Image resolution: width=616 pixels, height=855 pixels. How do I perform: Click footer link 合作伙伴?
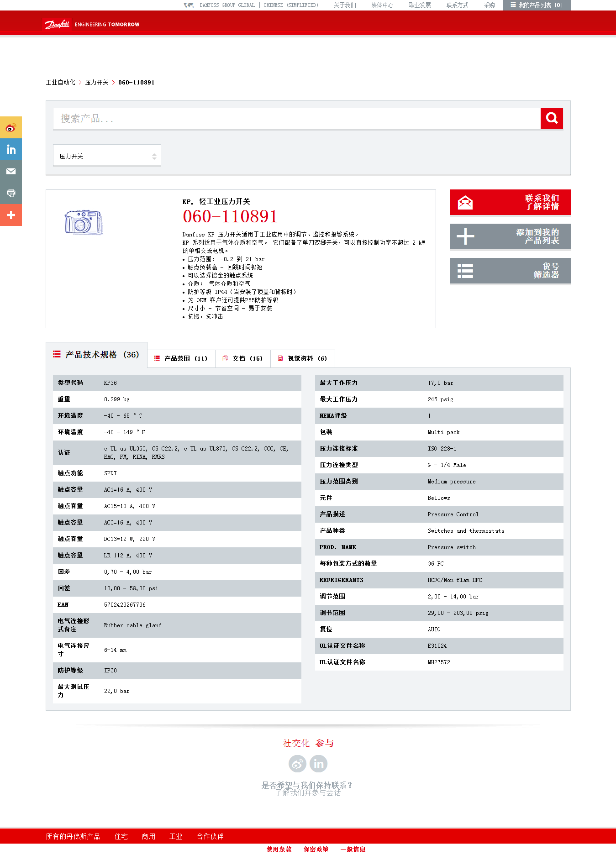pyautogui.click(x=210, y=836)
